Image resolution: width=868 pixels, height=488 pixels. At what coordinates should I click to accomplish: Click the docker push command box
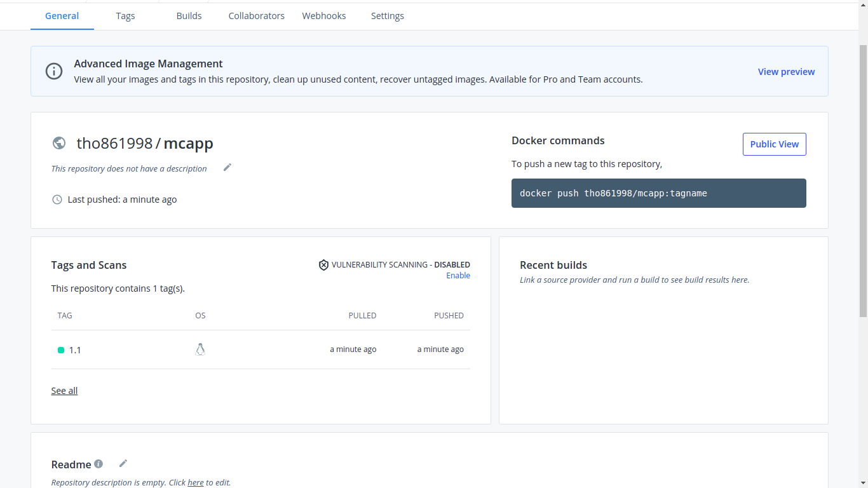(658, 193)
